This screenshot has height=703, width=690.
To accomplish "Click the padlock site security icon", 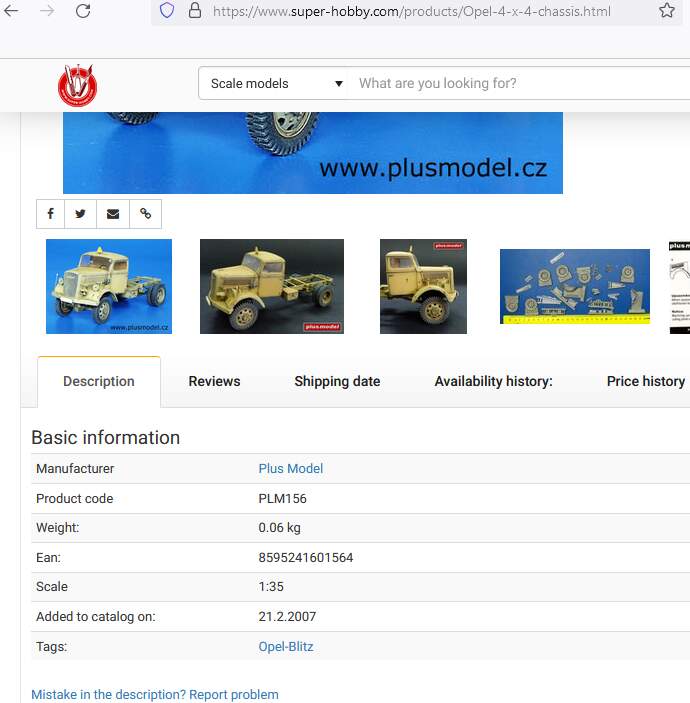I will point(195,10).
